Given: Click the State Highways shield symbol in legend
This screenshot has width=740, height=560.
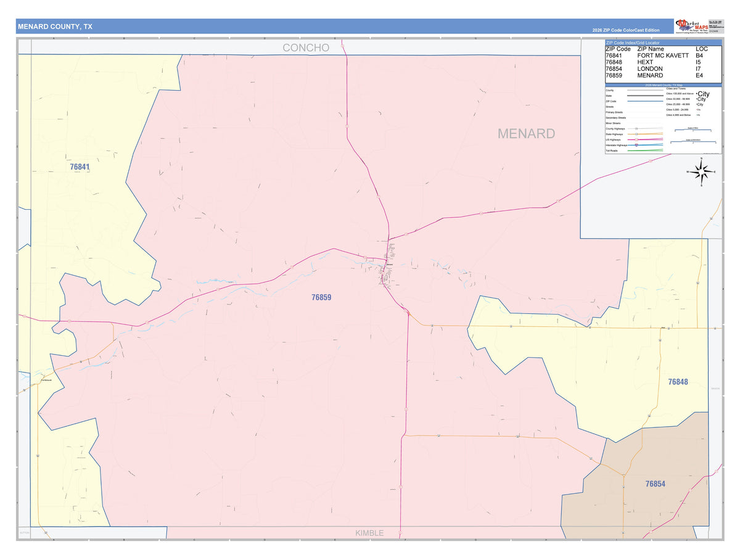Looking at the screenshot, I should point(636,134).
